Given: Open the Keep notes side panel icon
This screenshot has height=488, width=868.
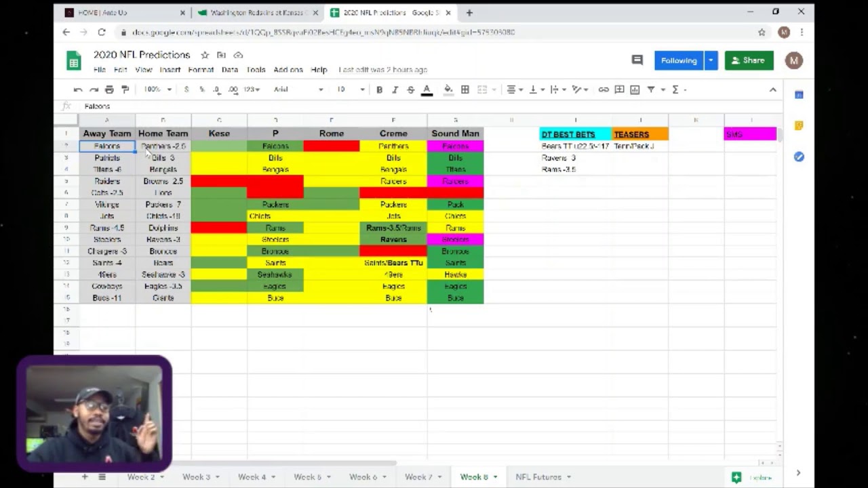Looking at the screenshot, I should 799,125.
